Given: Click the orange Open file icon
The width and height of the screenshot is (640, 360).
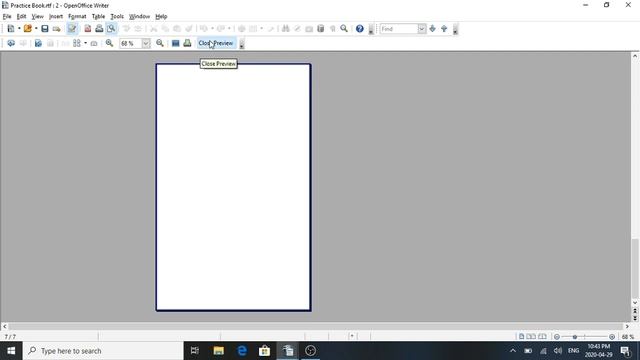Looking at the screenshot, I should (27, 29).
